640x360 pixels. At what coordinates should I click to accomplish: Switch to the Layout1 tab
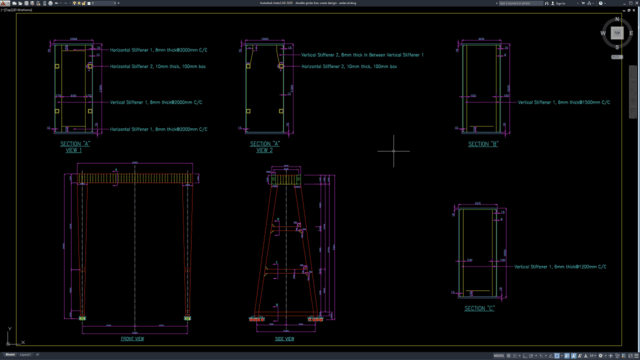point(25,355)
